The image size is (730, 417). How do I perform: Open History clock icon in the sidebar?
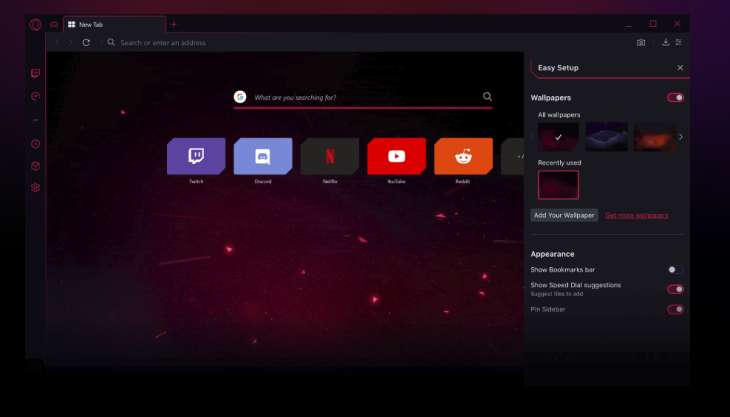35,144
